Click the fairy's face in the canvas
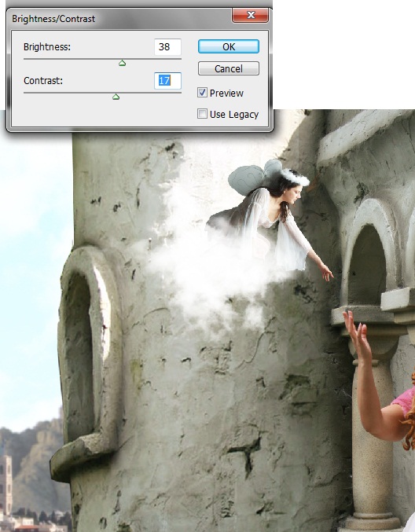Viewport: 415px width, 532px height. pos(295,193)
